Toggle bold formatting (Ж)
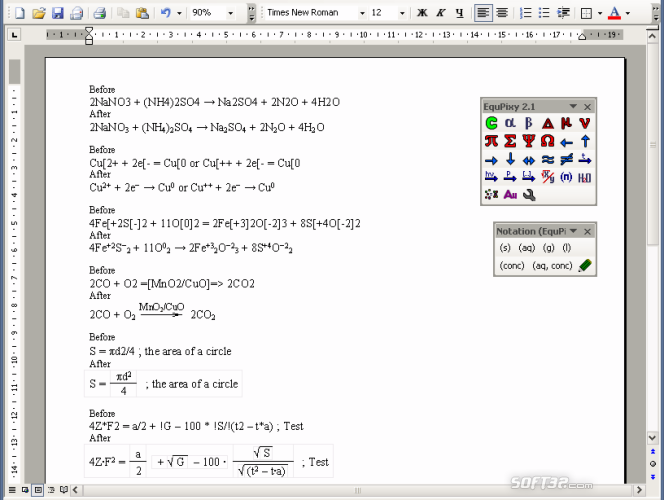The image size is (664, 500). [x=422, y=13]
